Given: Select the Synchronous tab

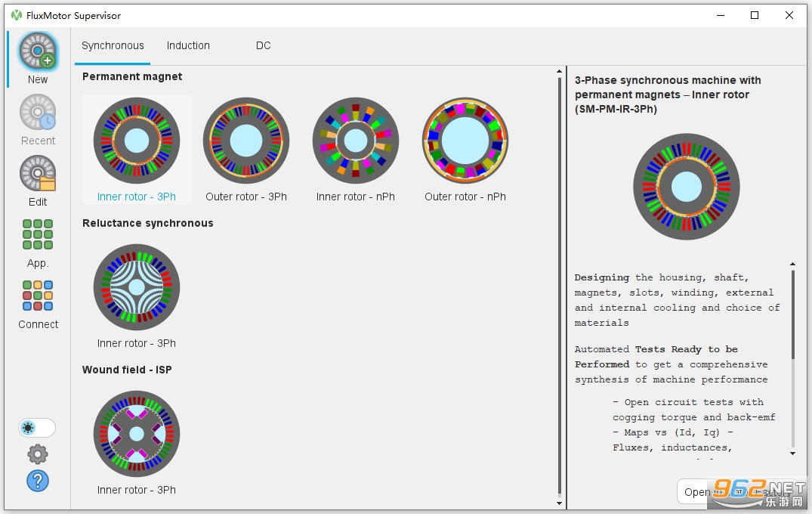Looking at the screenshot, I should (x=113, y=45).
